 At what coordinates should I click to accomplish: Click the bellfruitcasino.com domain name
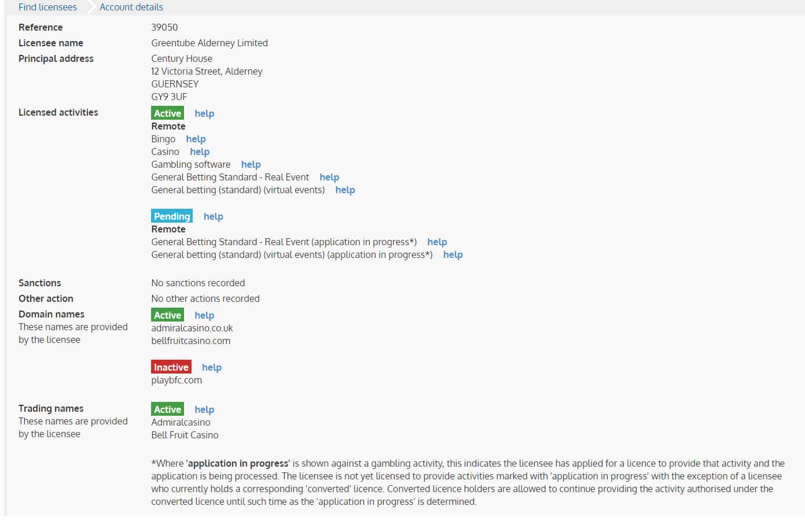190,341
